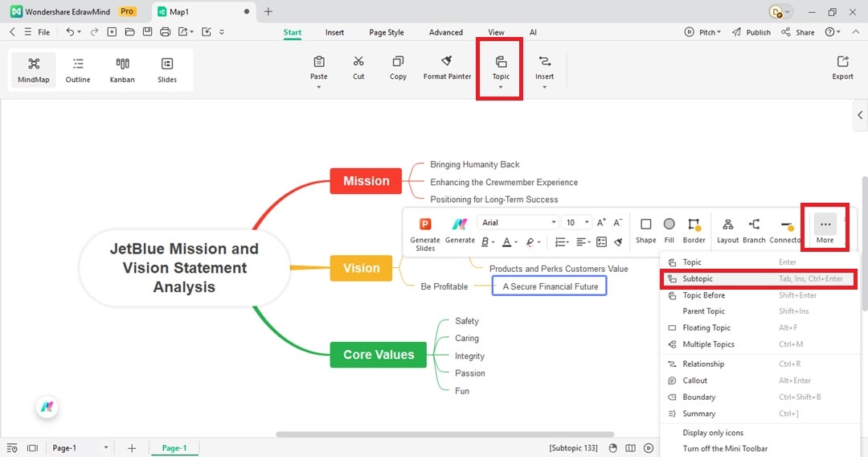
Task: Switch to Slides view mode
Action: tap(166, 70)
